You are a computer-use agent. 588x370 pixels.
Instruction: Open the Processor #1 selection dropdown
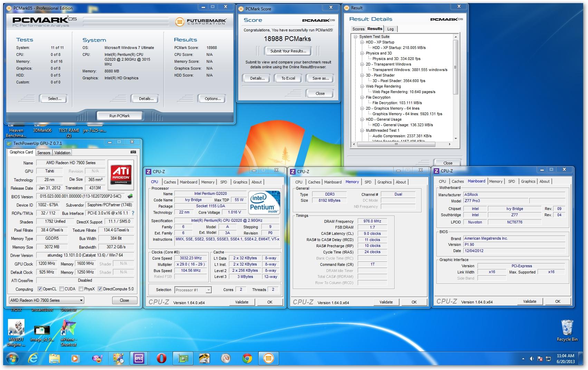(x=193, y=290)
